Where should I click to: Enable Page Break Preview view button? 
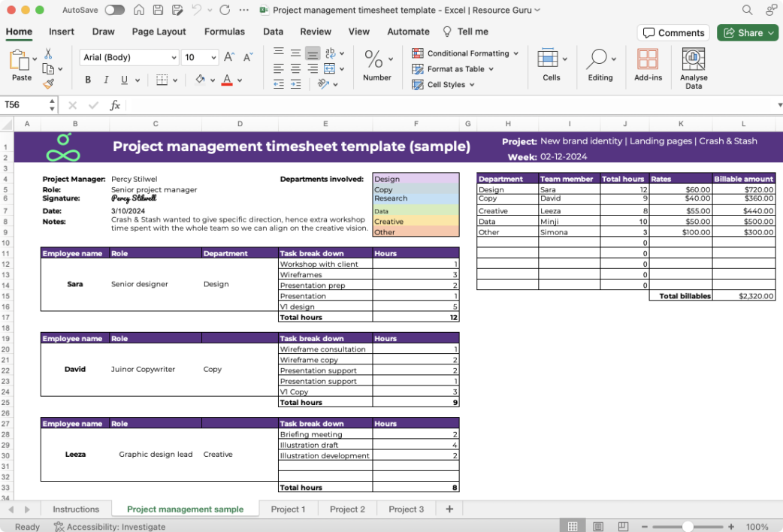(623, 527)
